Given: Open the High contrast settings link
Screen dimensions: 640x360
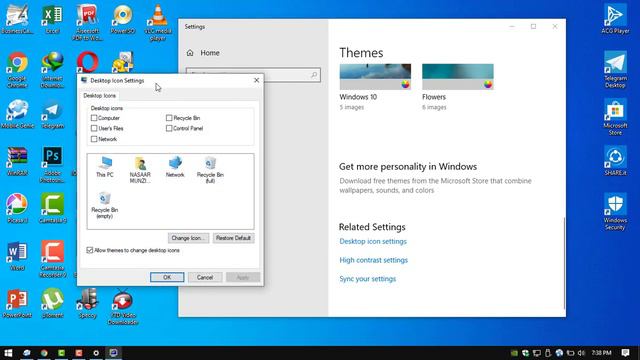Looking at the screenshot, I should point(373,260).
